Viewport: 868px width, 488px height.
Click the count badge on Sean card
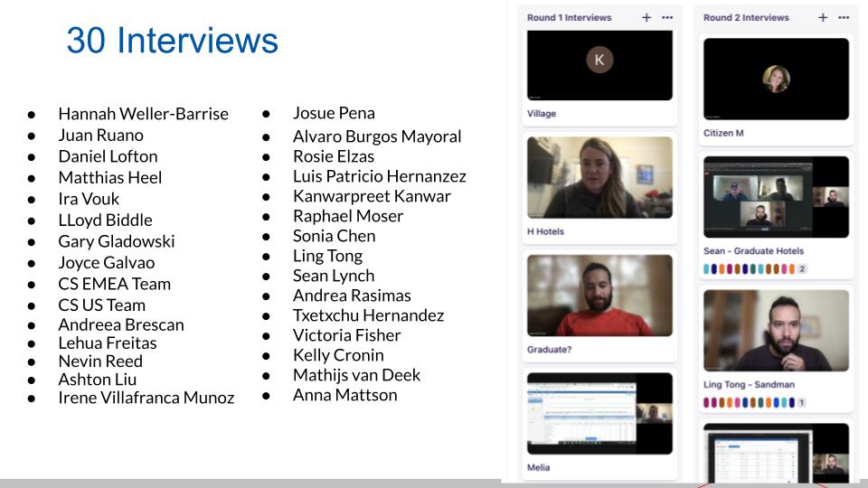[801, 268]
